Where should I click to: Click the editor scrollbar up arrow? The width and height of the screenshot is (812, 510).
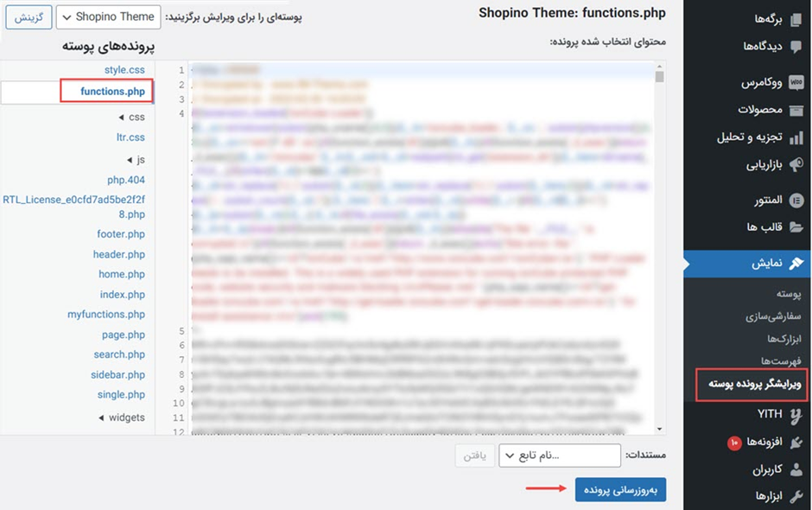tap(659, 67)
